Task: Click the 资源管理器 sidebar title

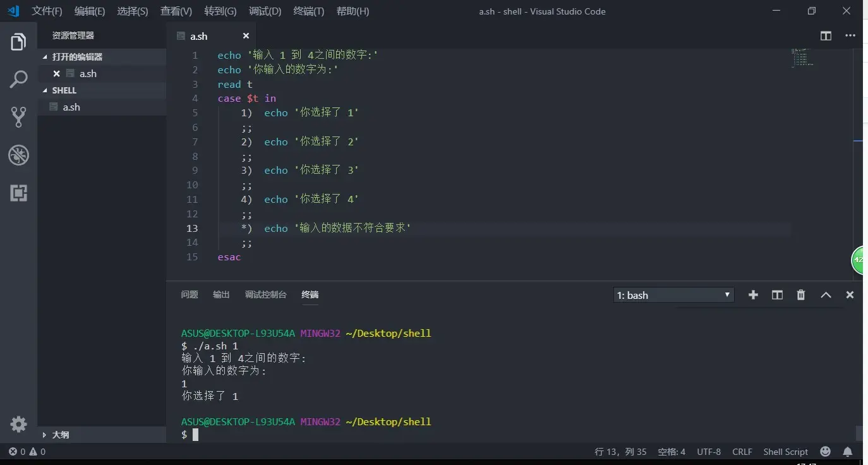Action: pyautogui.click(x=73, y=36)
